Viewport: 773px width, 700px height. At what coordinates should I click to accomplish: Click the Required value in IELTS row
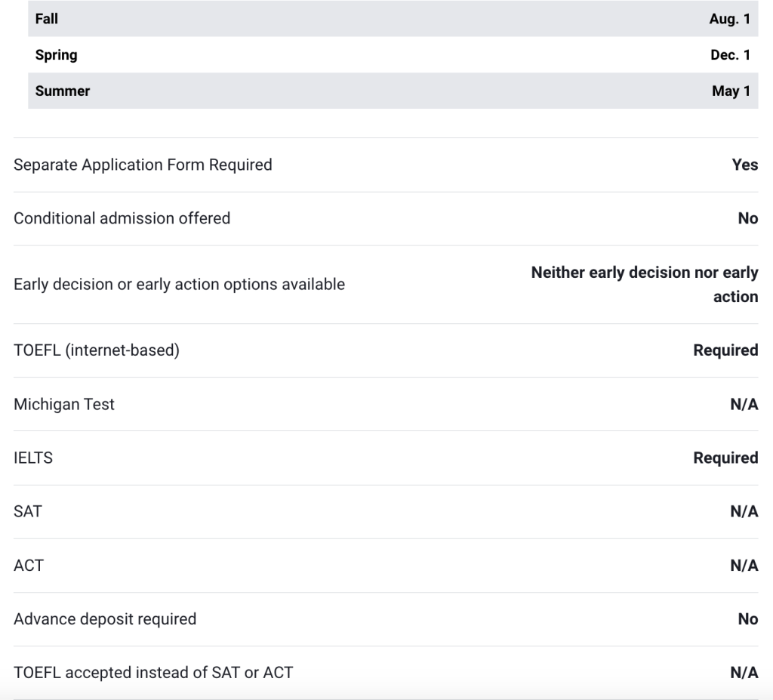point(725,458)
